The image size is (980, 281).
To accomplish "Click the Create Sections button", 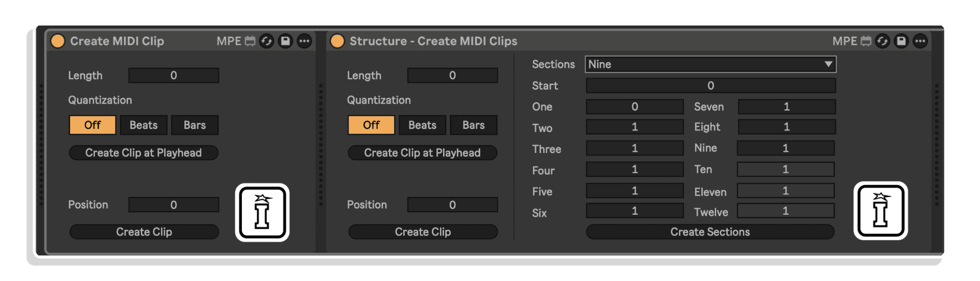I will [x=710, y=232].
